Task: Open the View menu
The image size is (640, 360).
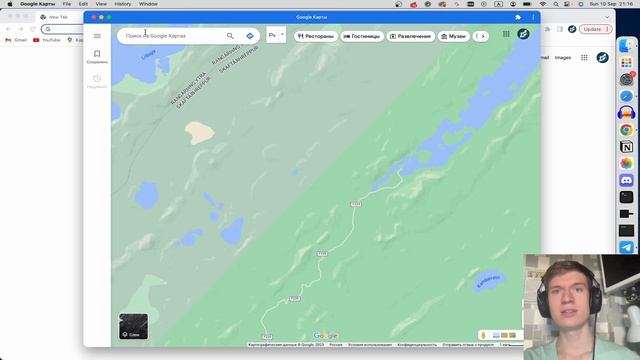Action: click(x=101, y=4)
